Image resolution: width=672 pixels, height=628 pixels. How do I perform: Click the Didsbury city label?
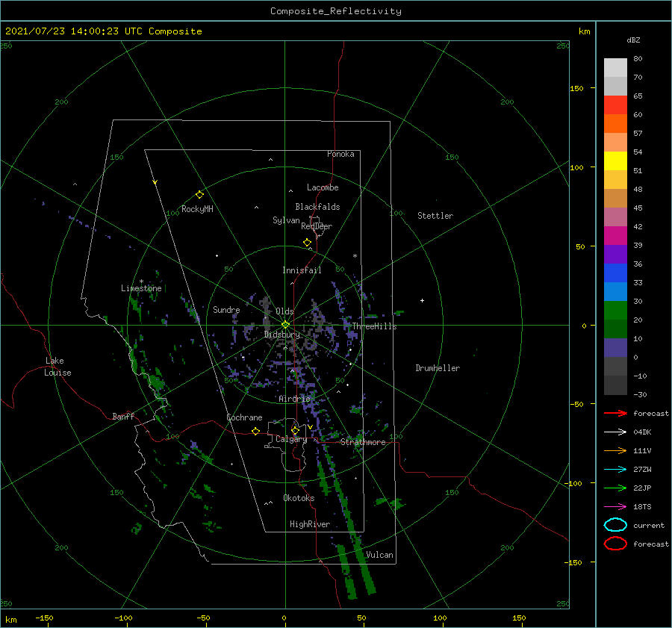point(282,335)
